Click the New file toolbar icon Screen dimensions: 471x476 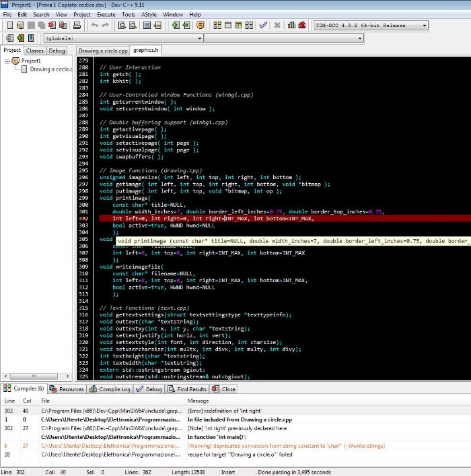point(9,25)
